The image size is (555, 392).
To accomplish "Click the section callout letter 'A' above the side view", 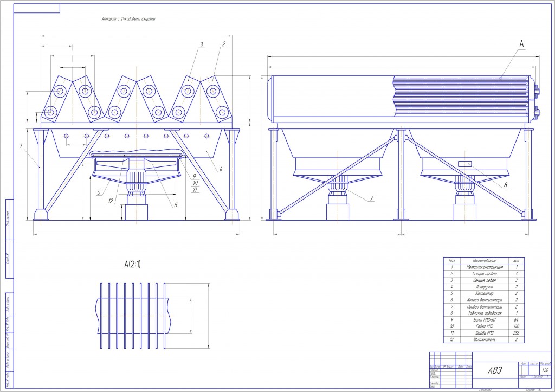I will pyautogui.click(x=521, y=44).
